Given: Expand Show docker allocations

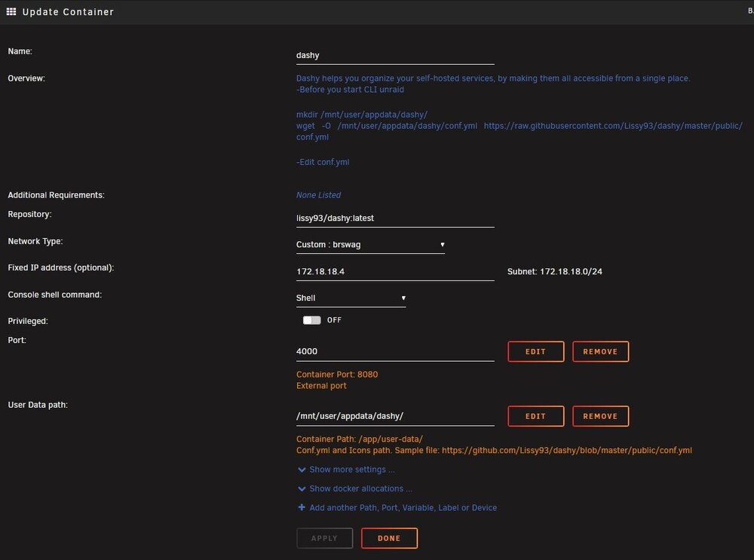Looking at the screenshot, I should pyautogui.click(x=355, y=488).
